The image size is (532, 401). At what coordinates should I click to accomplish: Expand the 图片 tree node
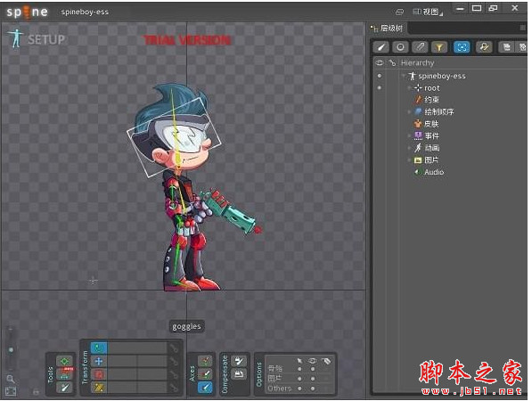pyautogui.click(x=410, y=160)
